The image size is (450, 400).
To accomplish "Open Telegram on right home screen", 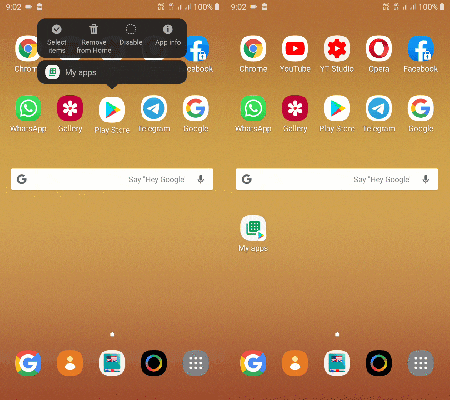I will 379,108.
